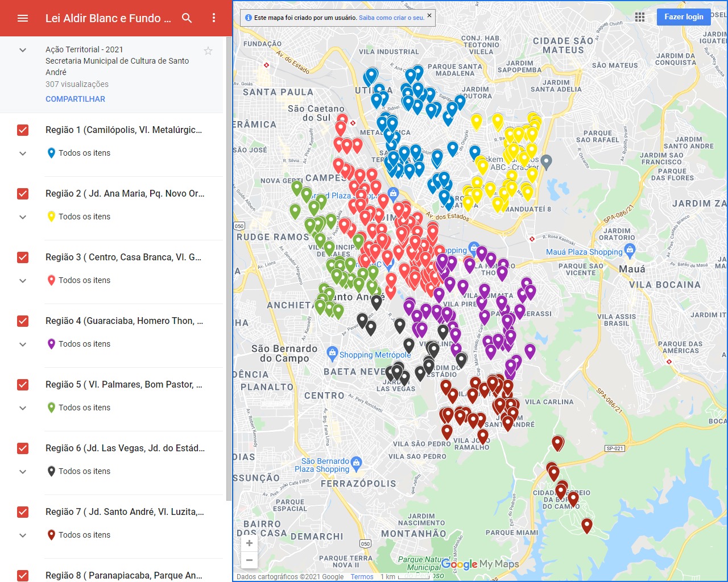
Task: Expand the Região 7 items chevron
Action: [x=23, y=535]
